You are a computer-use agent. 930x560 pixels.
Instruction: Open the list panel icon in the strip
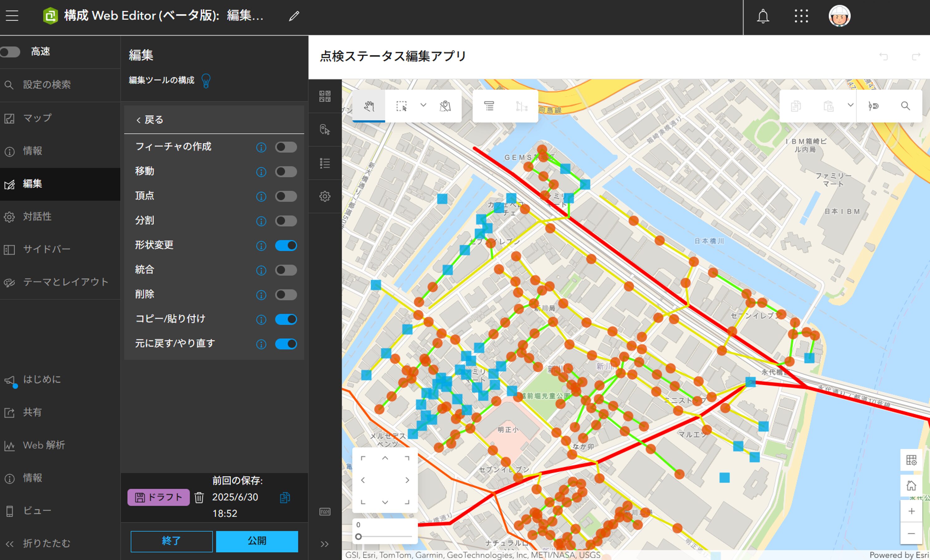pos(325,163)
